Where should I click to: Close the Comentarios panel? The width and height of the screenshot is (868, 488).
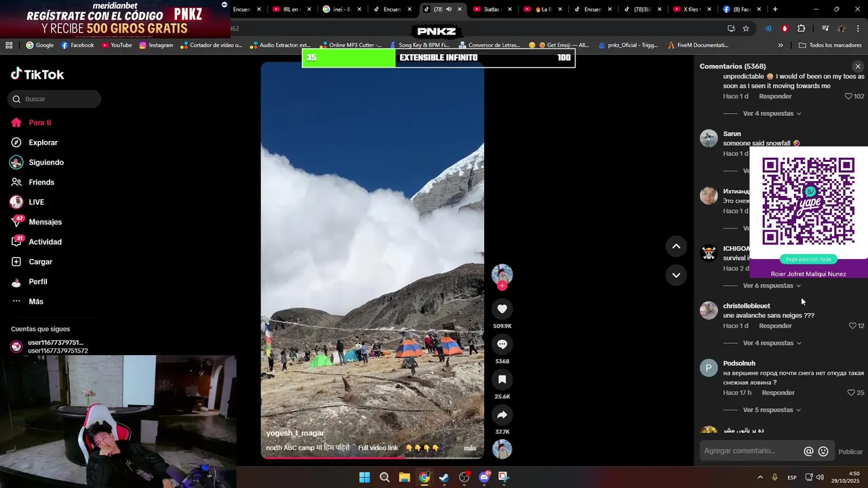point(858,66)
